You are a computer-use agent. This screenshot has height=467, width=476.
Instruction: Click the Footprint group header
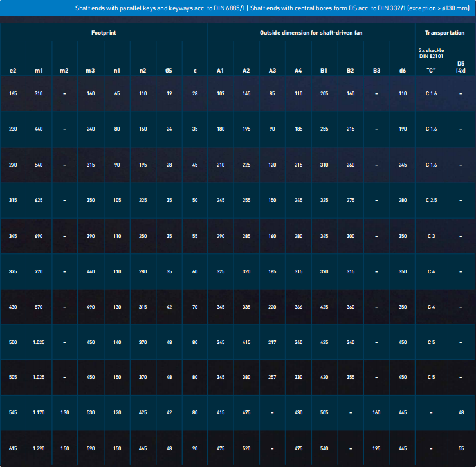click(x=104, y=32)
